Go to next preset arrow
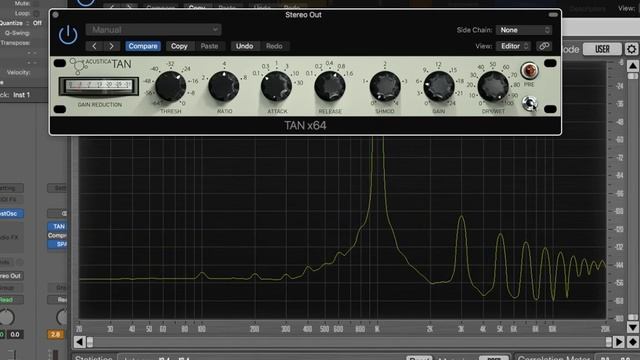 pos(111,46)
